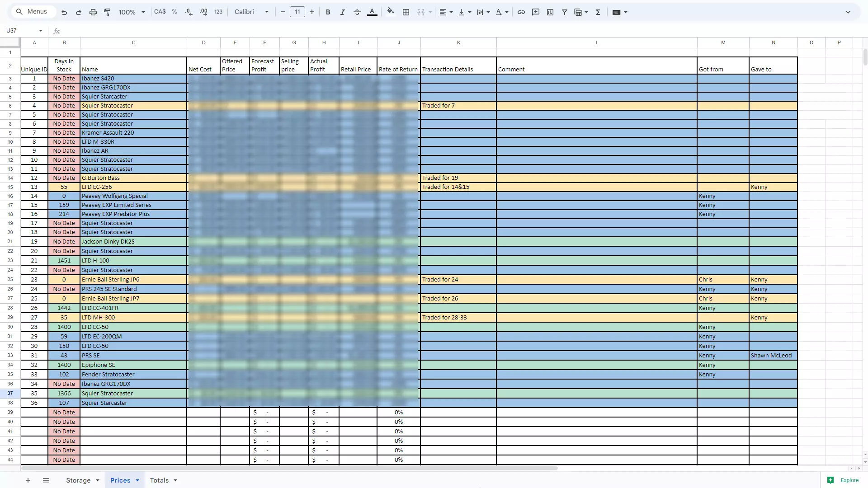Click the "Traded for 28-33" cell
Image resolution: width=868 pixels, height=488 pixels.
click(458, 318)
